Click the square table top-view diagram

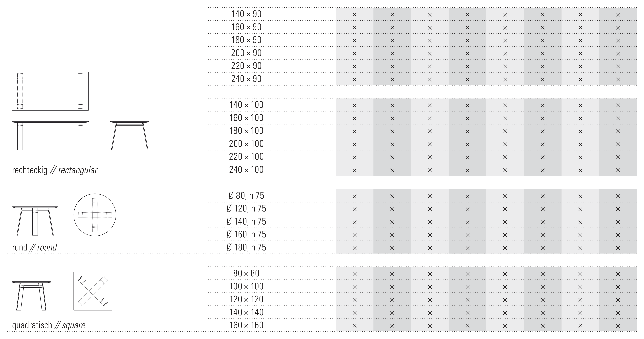click(93, 291)
